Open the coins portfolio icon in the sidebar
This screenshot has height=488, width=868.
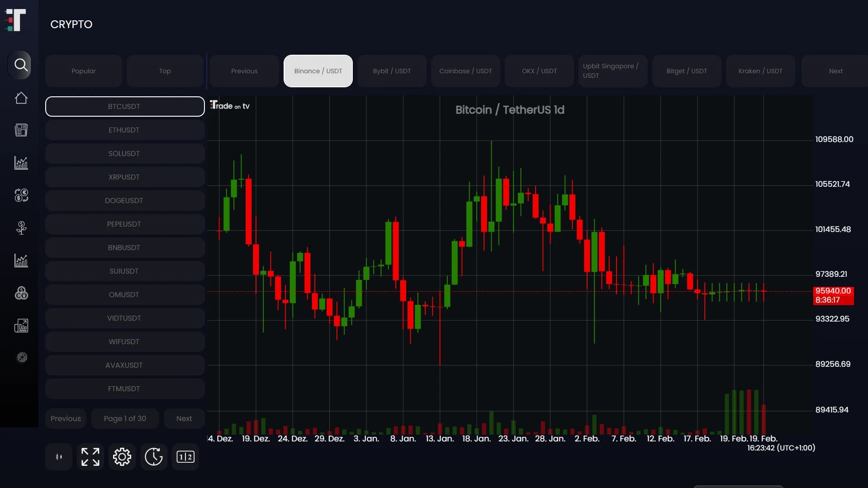click(21, 293)
